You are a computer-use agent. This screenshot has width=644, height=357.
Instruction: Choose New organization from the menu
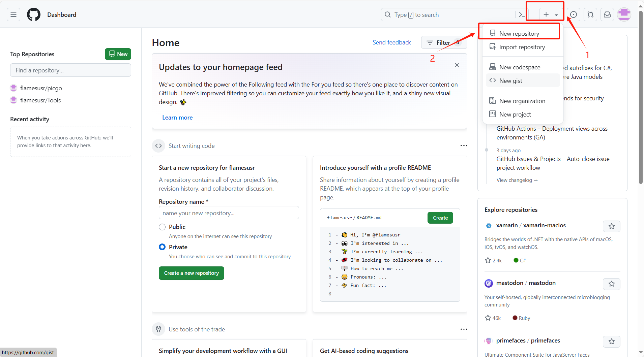click(522, 101)
